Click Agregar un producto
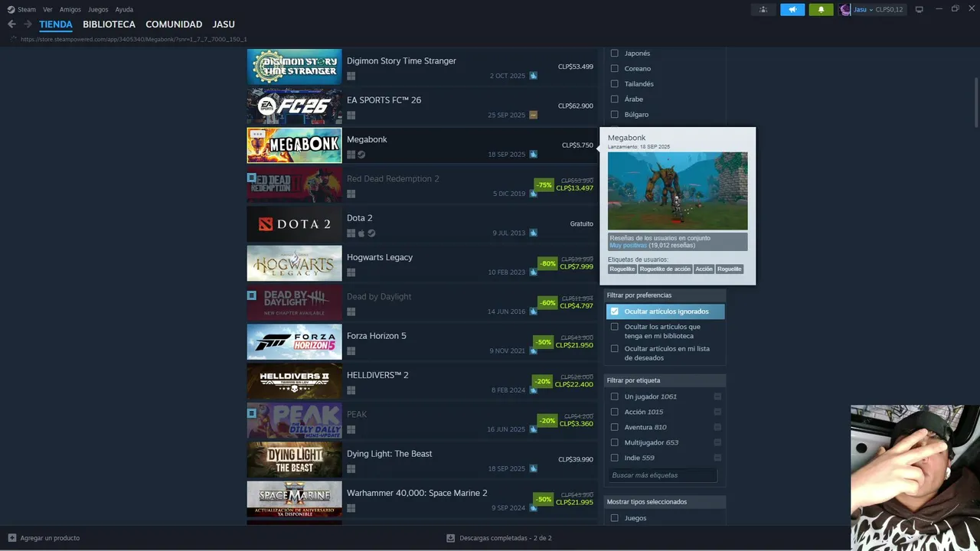 50,538
